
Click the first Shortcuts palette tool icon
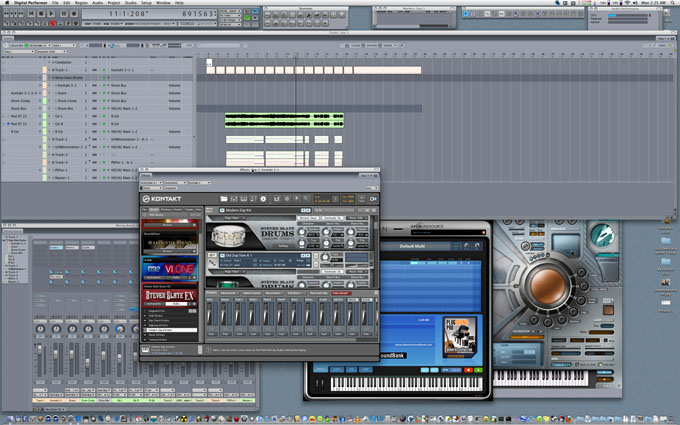click(x=268, y=14)
